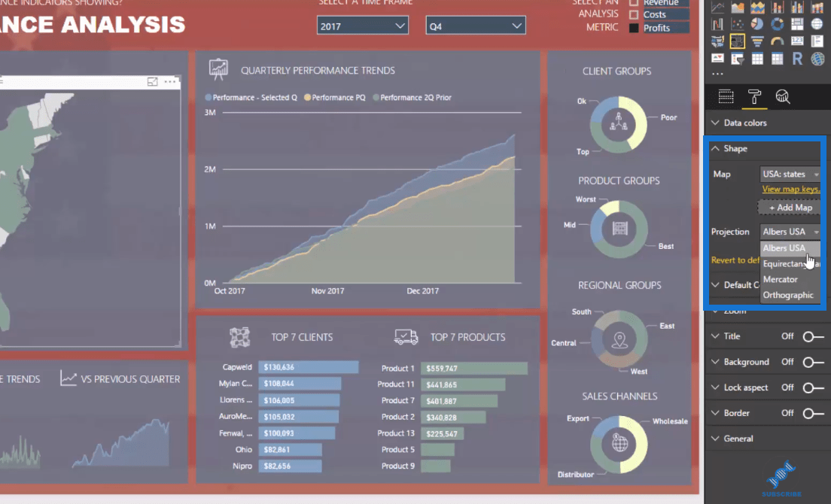Click 'Performance 2Q Prior' legend entry

pos(412,98)
